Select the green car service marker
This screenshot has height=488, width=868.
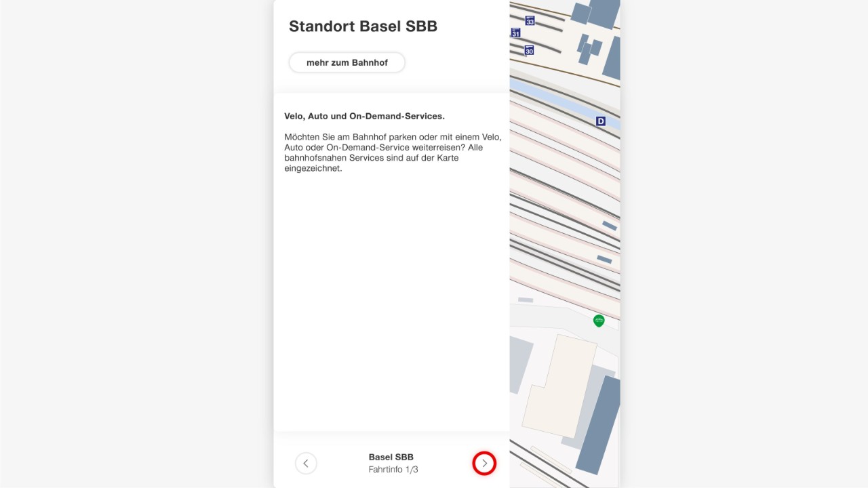click(599, 321)
